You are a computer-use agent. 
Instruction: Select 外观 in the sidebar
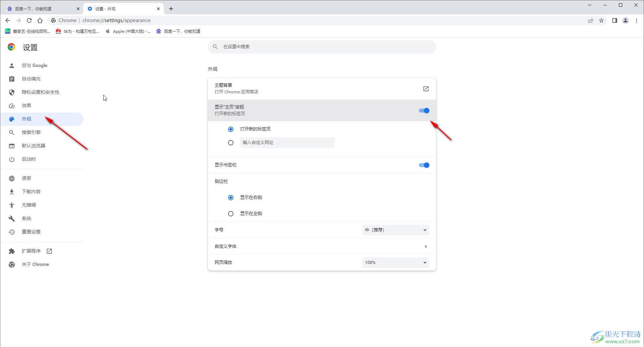pyautogui.click(x=42, y=119)
